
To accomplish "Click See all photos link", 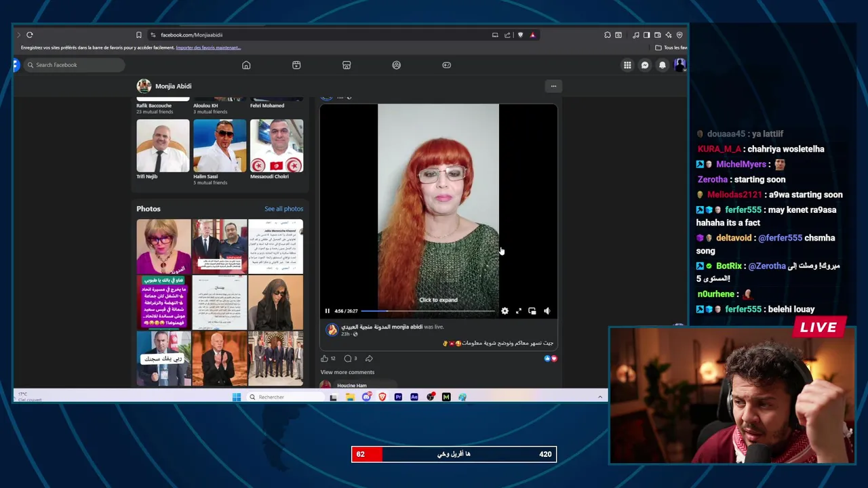I will click(283, 209).
